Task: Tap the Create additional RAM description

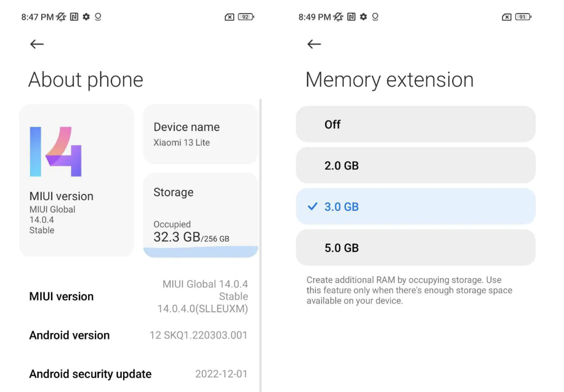Action: point(409,290)
